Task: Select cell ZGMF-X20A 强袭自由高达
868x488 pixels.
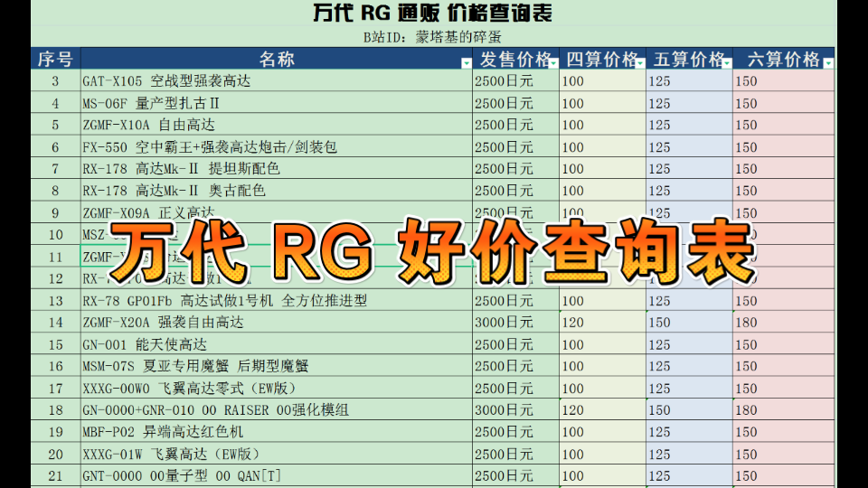Action: coord(277,322)
